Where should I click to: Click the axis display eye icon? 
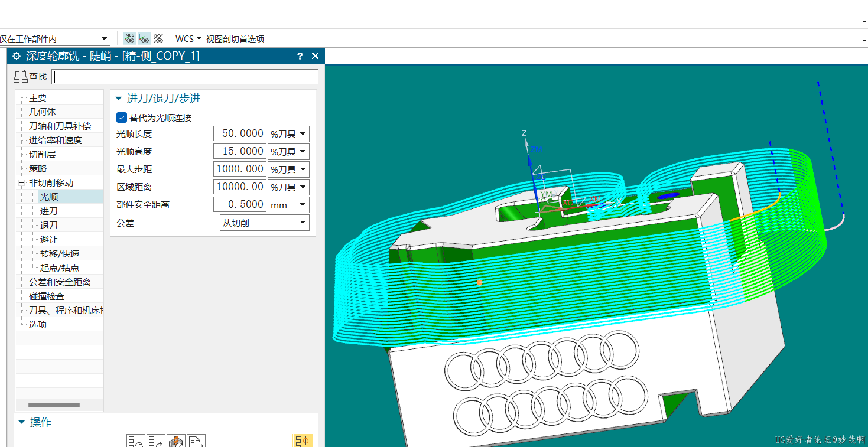pos(144,38)
